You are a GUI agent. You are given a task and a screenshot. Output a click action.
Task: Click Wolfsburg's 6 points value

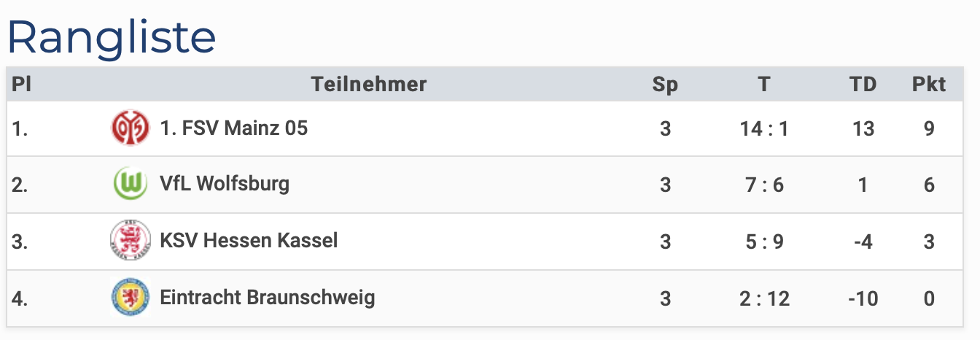[x=928, y=185]
